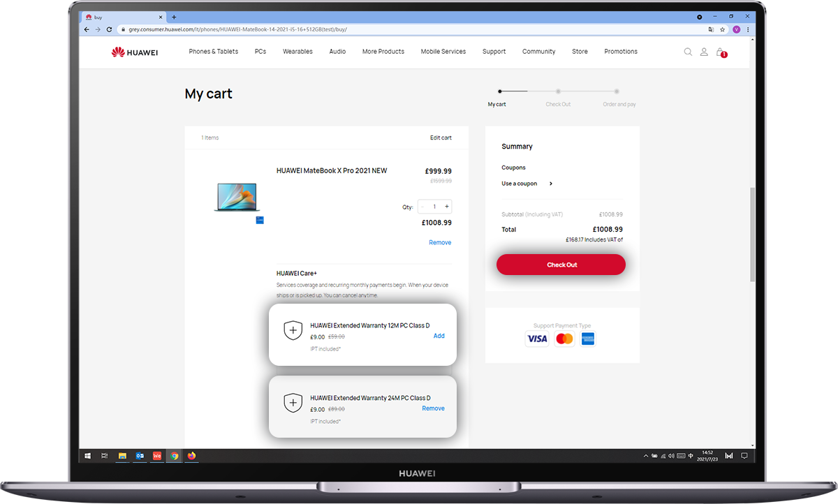This screenshot has width=838, height=504.
Task: Click the 'My cart' progress step
Action: tap(497, 104)
